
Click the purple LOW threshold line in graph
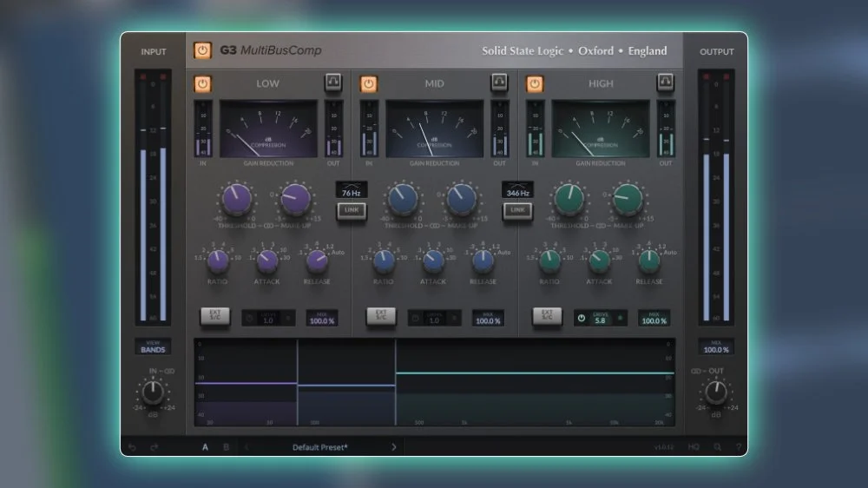click(247, 383)
